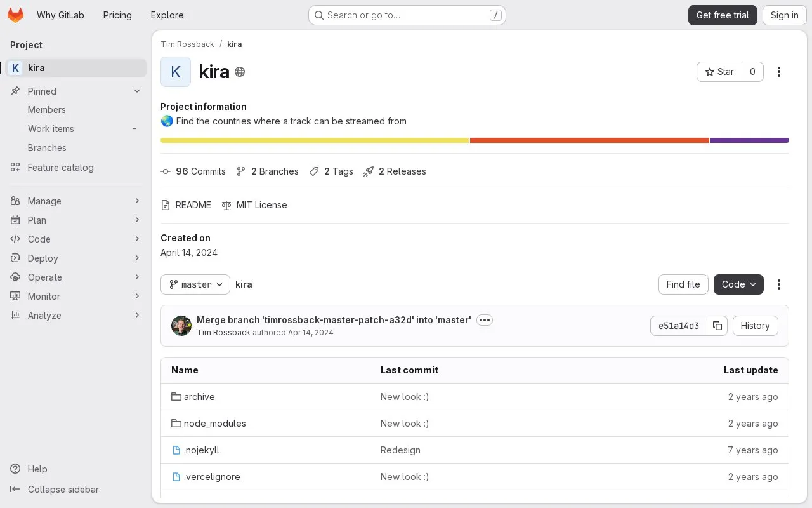Expand the Plan menu

click(76, 220)
